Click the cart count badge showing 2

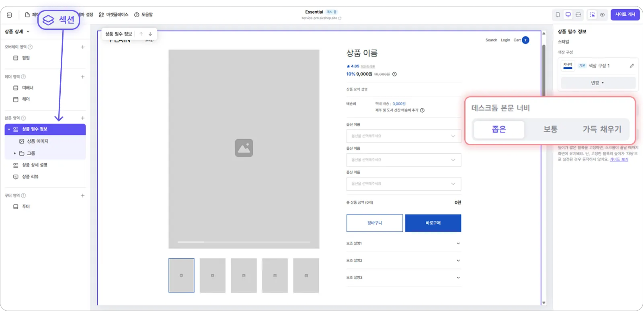(525, 40)
